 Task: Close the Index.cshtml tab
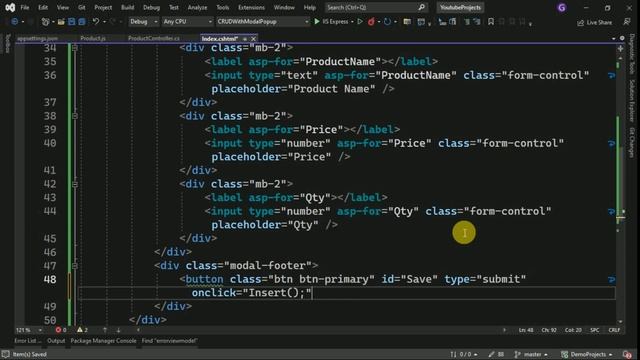click(253, 39)
